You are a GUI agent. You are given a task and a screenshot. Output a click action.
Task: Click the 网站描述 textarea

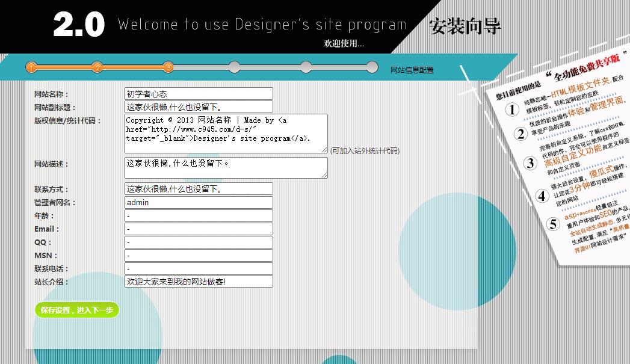click(226, 167)
